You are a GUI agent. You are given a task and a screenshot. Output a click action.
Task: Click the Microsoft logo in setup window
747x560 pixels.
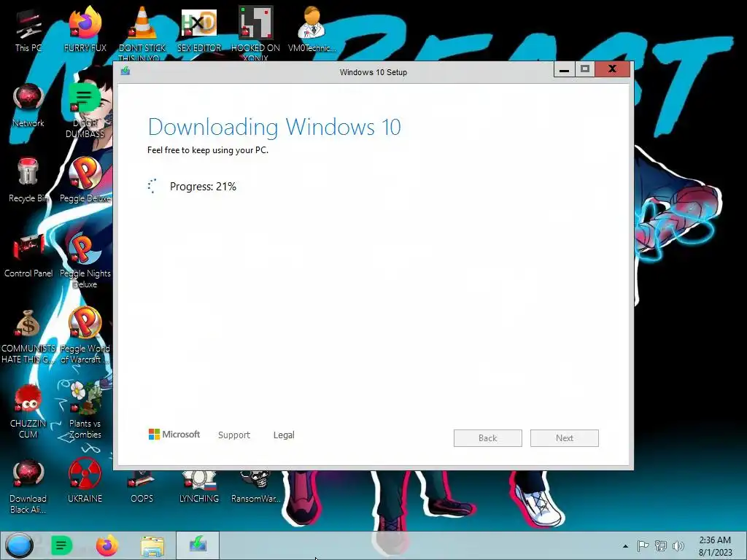[174, 435]
